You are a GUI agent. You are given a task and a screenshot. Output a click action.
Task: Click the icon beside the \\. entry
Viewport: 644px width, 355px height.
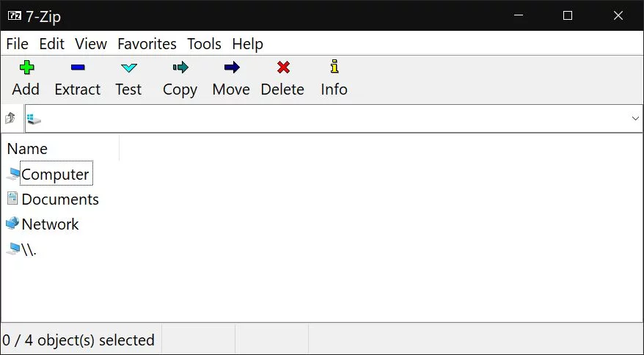(x=13, y=249)
